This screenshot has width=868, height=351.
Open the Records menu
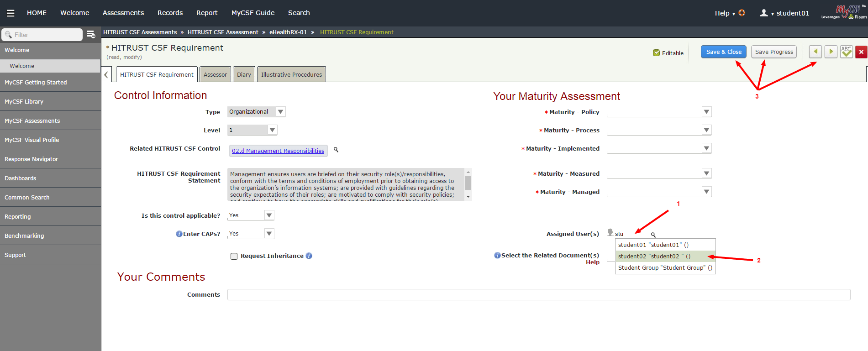click(x=170, y=13)
